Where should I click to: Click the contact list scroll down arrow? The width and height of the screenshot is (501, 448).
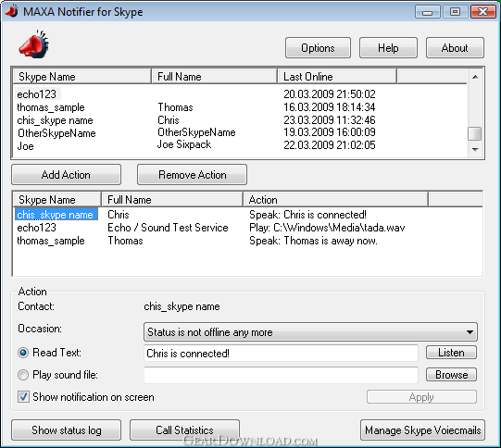(x=475, y=149)
